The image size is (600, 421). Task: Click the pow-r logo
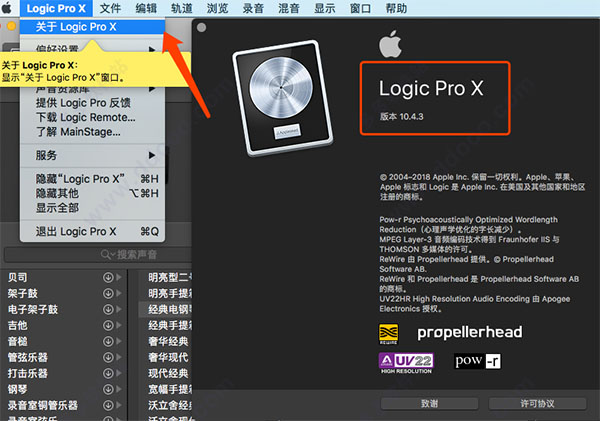tap(478, 361)
